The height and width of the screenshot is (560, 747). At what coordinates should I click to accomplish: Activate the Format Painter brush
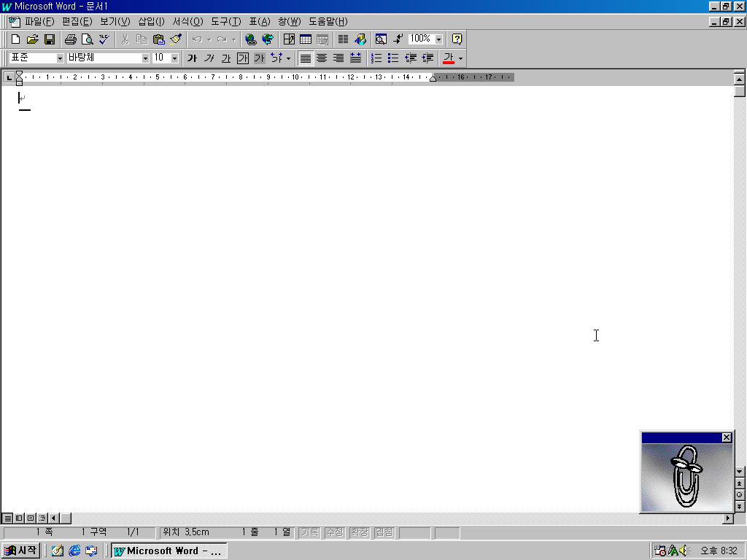pos(175,39)
